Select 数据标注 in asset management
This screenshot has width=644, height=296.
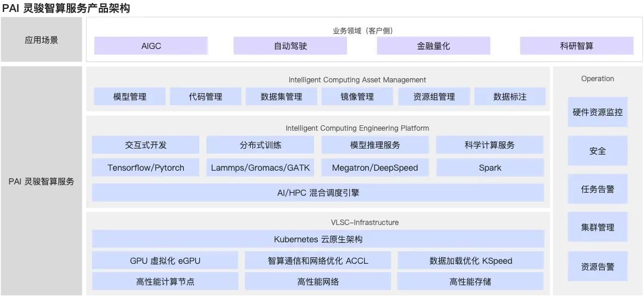(510, 97)
